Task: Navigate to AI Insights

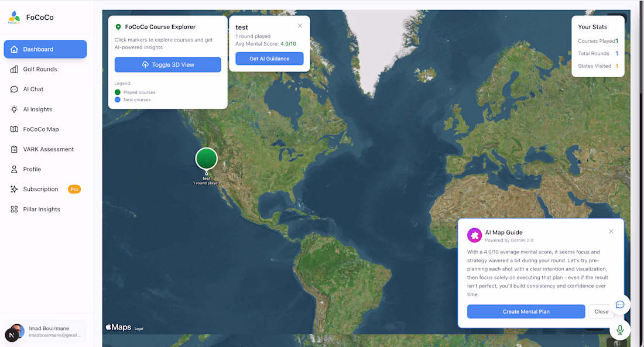Action: click(x=45, y=109)
